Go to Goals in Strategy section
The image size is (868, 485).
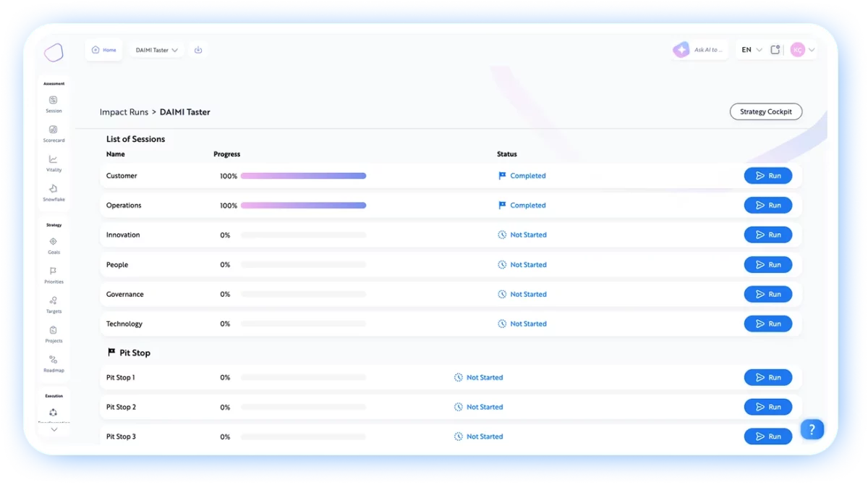pyautogui.click(x=54, y=242)
